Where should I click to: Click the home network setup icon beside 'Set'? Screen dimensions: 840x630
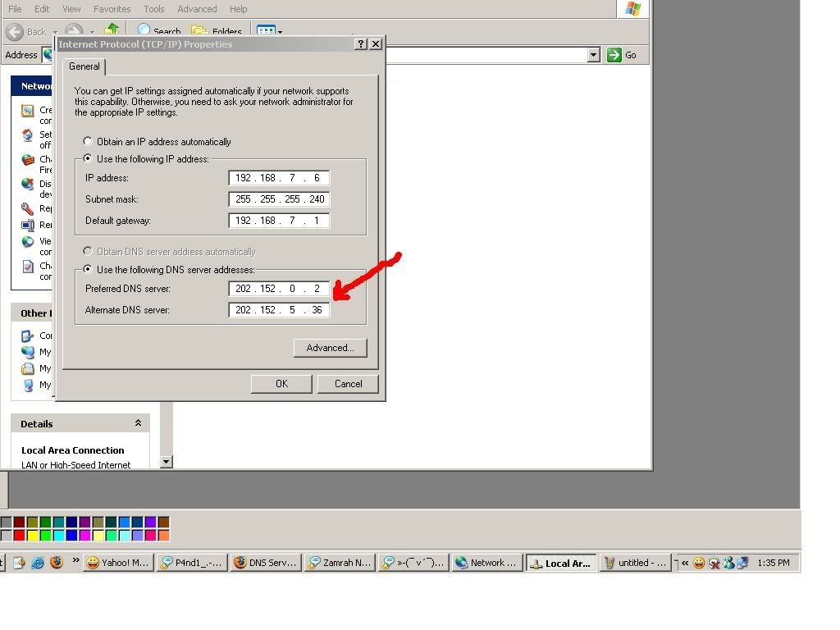(x=27, y=135)
